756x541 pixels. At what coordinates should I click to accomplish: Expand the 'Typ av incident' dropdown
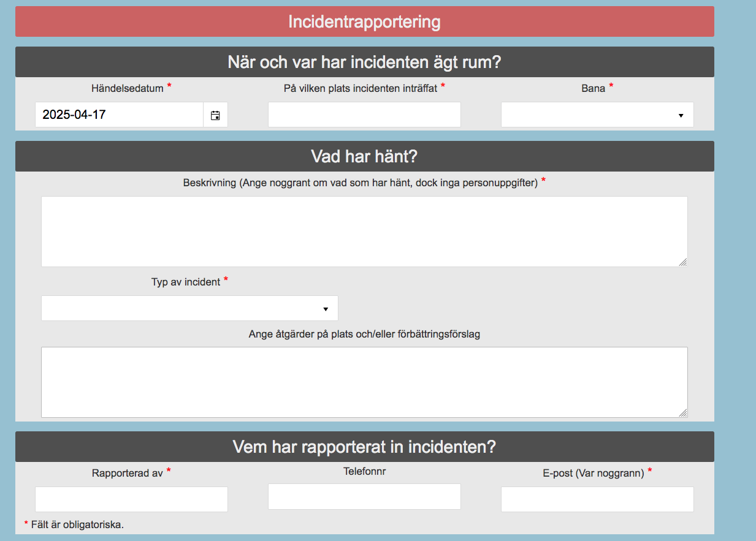coord(189,308)
